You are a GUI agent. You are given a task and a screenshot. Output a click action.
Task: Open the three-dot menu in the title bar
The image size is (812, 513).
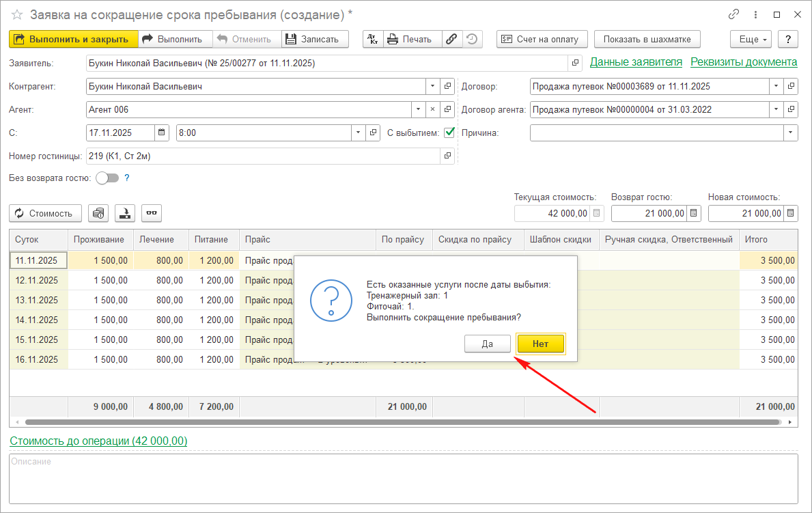[x=755, y=14]
